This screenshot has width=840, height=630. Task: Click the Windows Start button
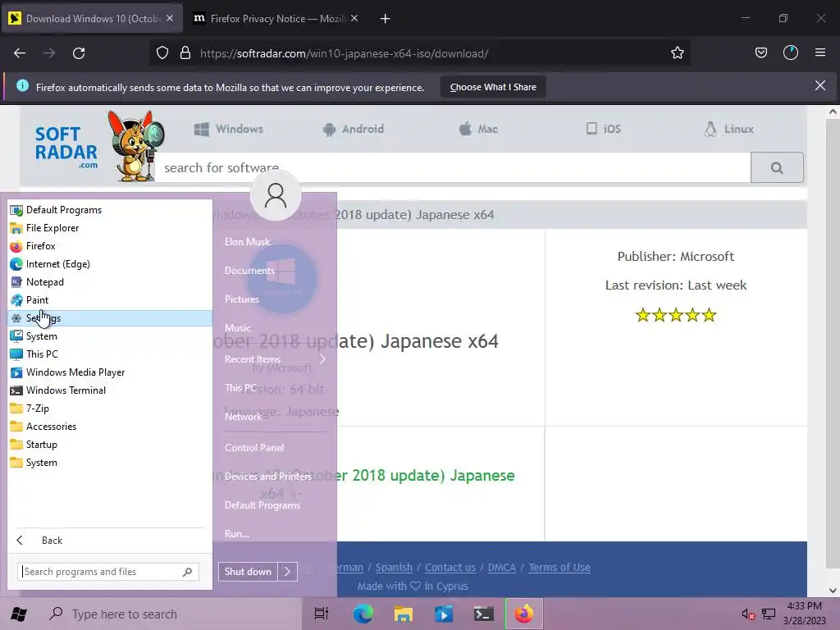click(x=19, y=614)
